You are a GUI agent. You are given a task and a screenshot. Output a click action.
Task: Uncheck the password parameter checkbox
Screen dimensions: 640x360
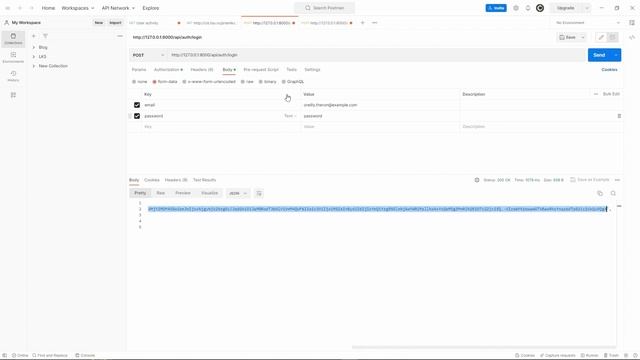(x=137, y=116)
